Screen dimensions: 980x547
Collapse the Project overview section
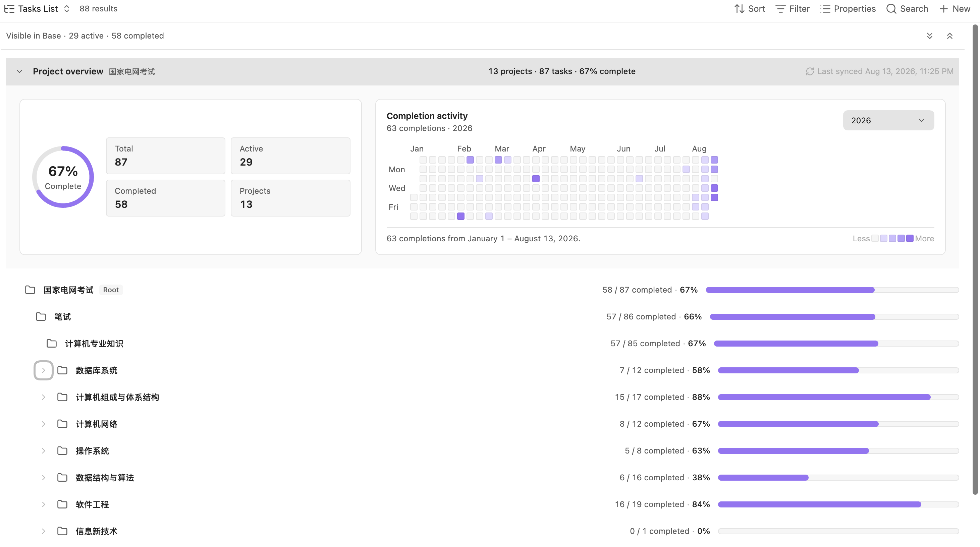pyautogui.click(x=19, y=71)
